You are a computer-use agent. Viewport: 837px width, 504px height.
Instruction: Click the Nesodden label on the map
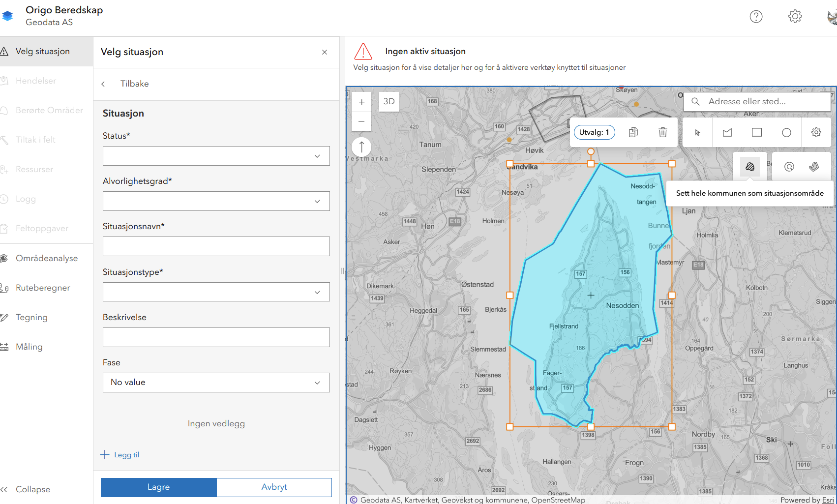623,306
